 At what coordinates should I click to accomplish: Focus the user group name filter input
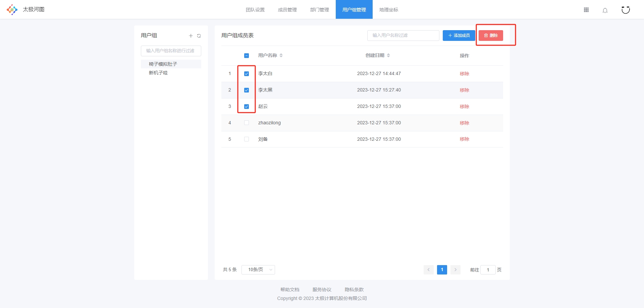click(x=171, y=51)
